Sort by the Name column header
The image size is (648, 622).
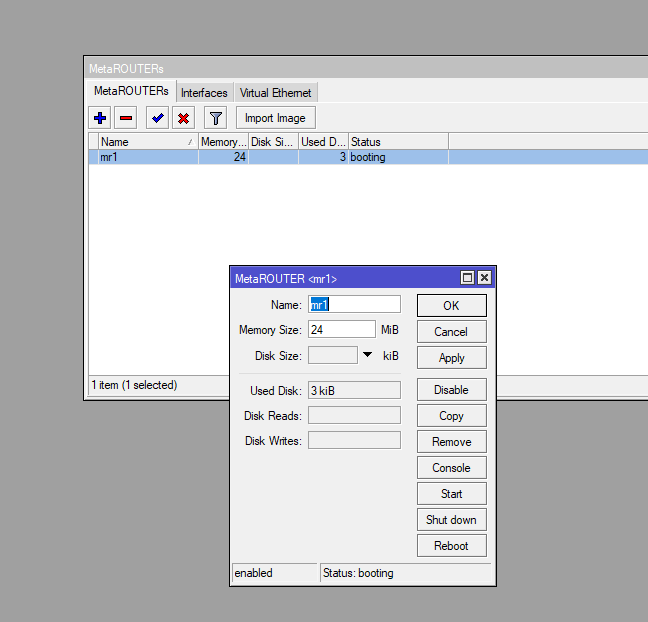[148, 142]
